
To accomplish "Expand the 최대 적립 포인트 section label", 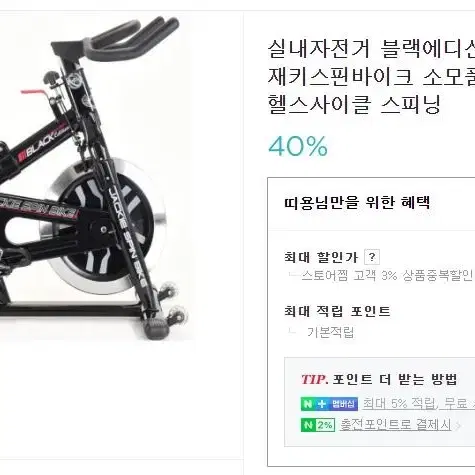I will (337, 311).
